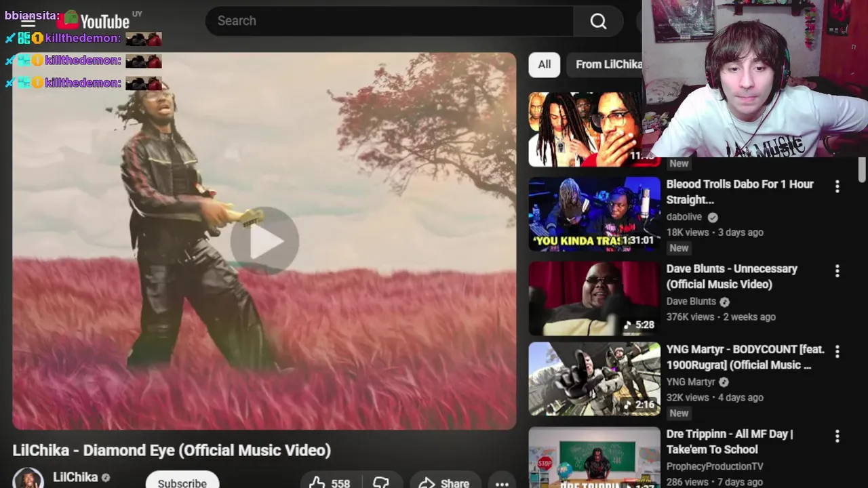Click the streamer webcam overlay

click(755, 78)
